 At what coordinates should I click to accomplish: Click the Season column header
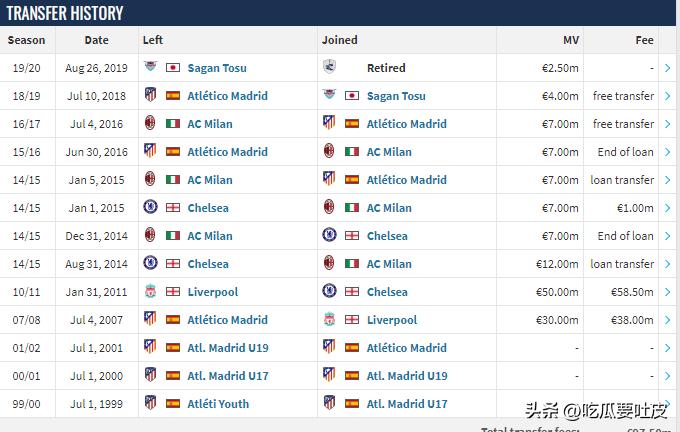pyautogui.click(x=27, y=40)
